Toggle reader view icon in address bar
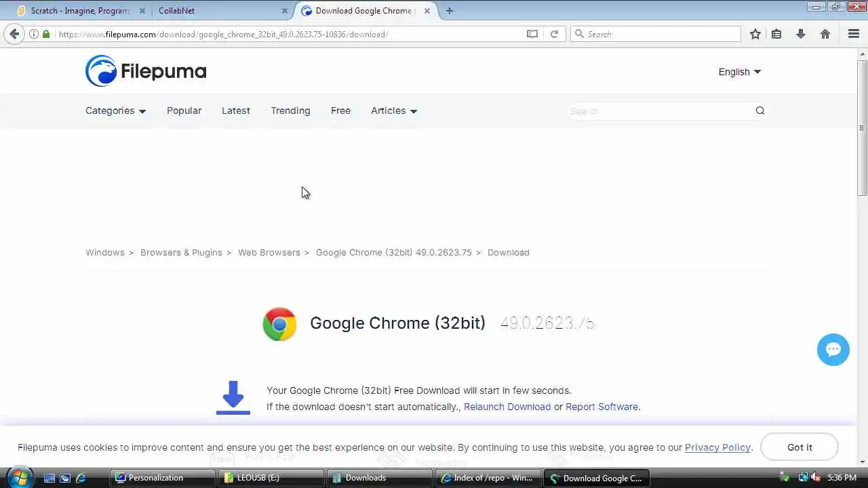The width and height of the screenshot is (868, 488). pos(532,34)
